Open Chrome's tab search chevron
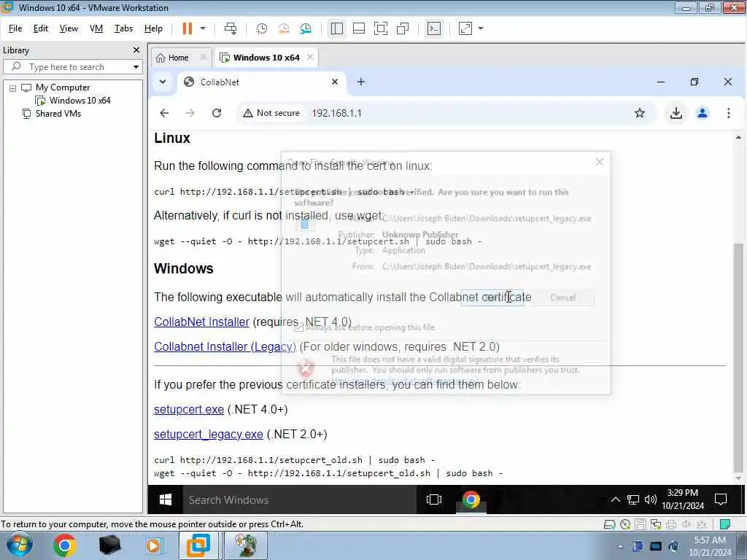The image size is (747, 560). coord(163,82)
